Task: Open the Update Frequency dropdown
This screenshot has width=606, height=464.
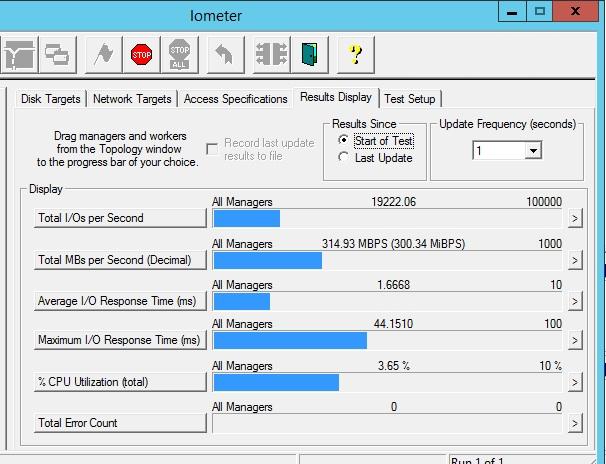Action: pos(533,150)
